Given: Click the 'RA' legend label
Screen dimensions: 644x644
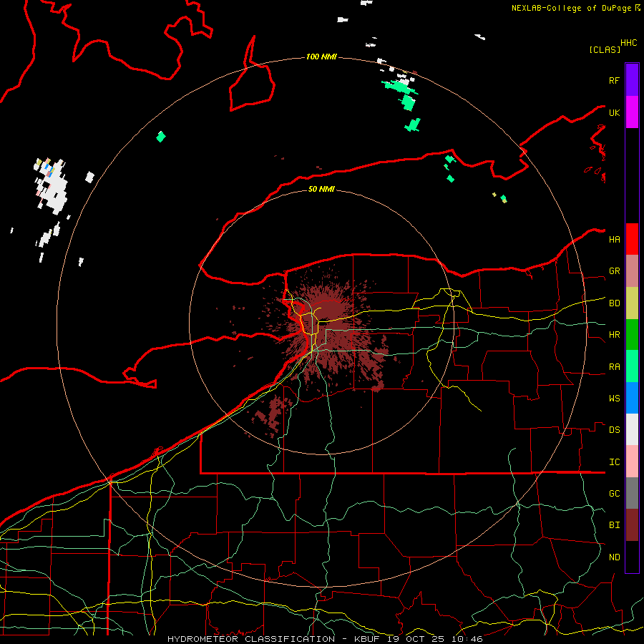Looking at the screenshot, I should click(614, 367).
